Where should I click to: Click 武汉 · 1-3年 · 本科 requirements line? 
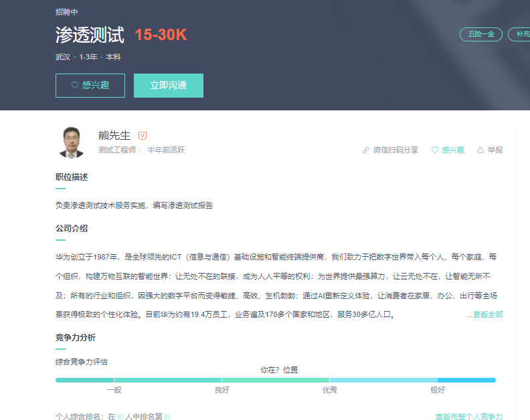(88, 57)
